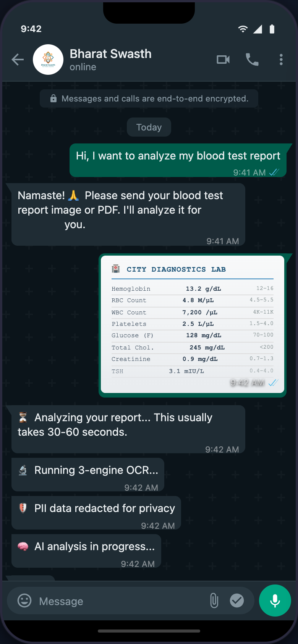Open the three-dot overflow menu
This screenshot has width=298, height=644.
[281, 60]
